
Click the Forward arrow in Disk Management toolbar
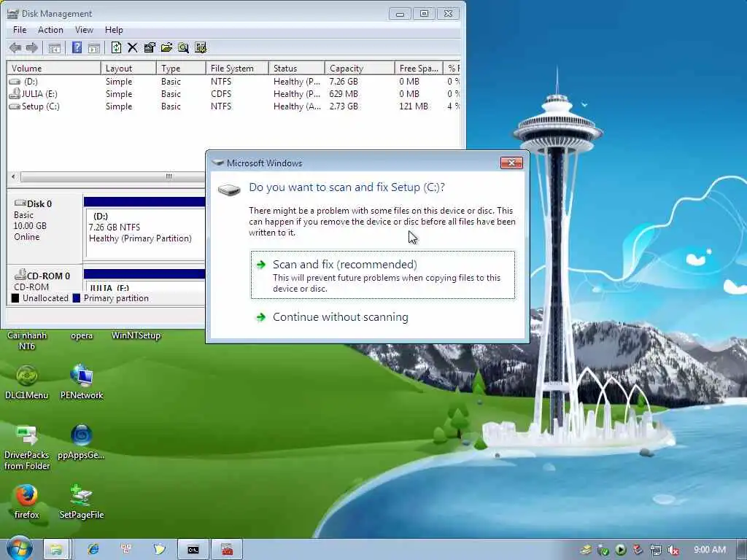tap(32, 47)
